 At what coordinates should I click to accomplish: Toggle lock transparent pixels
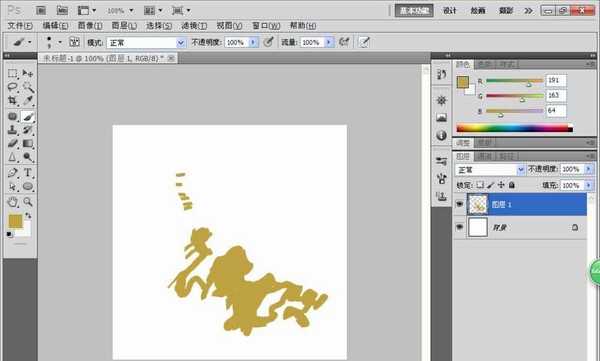click(480, 185)
